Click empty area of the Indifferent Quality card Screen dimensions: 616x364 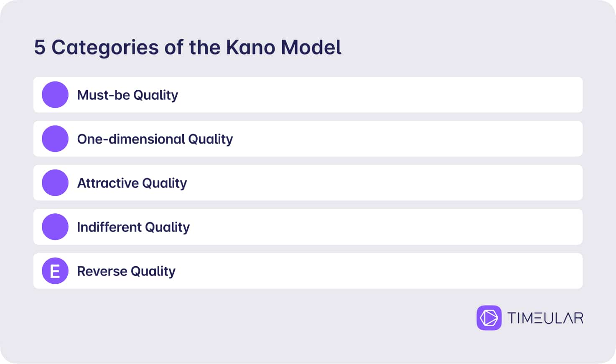point(376,227)
